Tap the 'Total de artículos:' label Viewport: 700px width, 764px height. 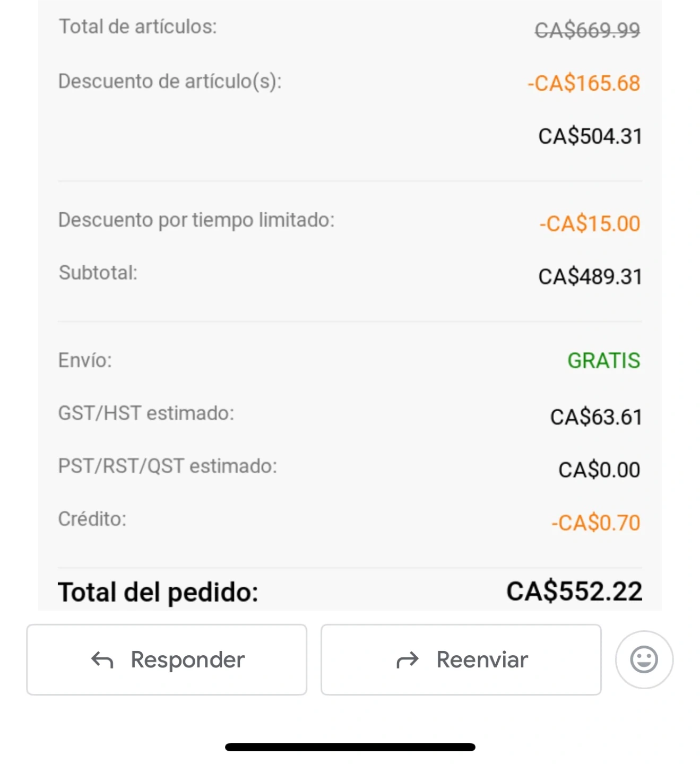click(x=138, y=27)
